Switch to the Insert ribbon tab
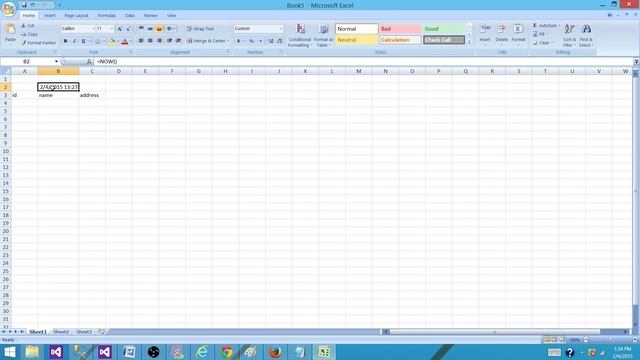The height and width of the screenshot is (360, 640). (50, 16)
